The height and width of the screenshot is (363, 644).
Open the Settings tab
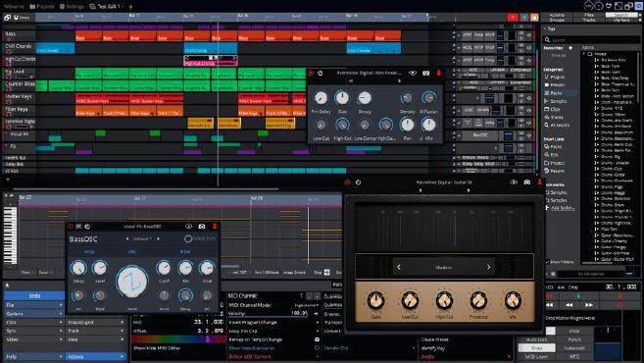tap(72, 7)
